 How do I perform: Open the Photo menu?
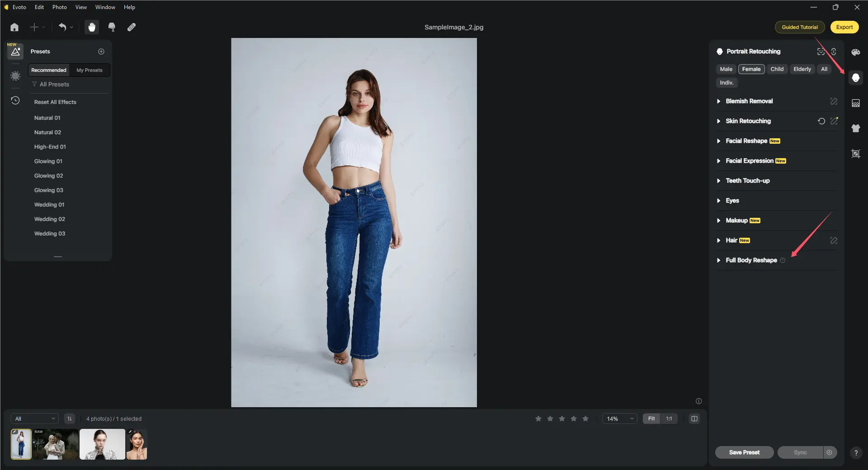(59, 7)
